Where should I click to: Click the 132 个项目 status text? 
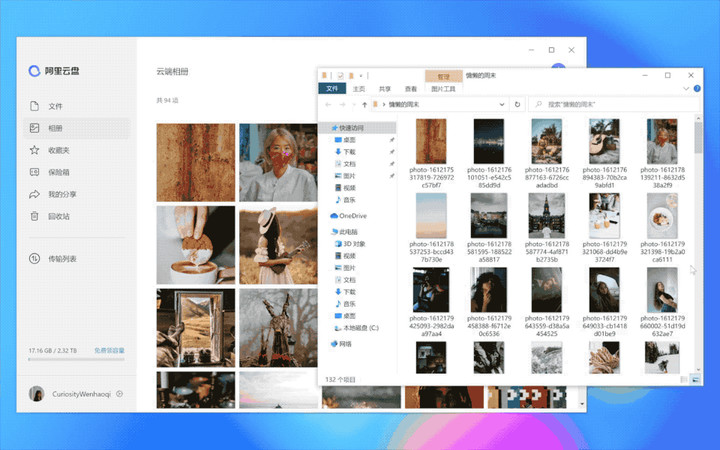tap(340, 380)
